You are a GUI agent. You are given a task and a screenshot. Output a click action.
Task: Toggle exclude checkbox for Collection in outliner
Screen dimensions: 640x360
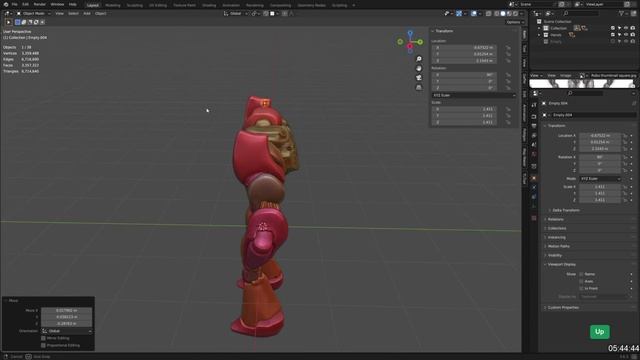click(x=613, y=28)
